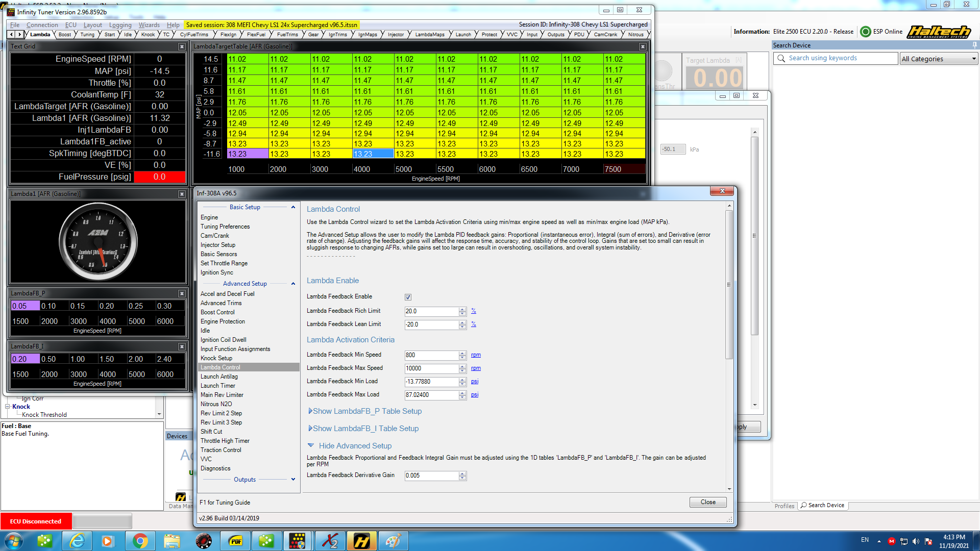The width and height of the screenshot is (980, 551).
Task: Close the Text Grid panel
Action: click(182, 46)
